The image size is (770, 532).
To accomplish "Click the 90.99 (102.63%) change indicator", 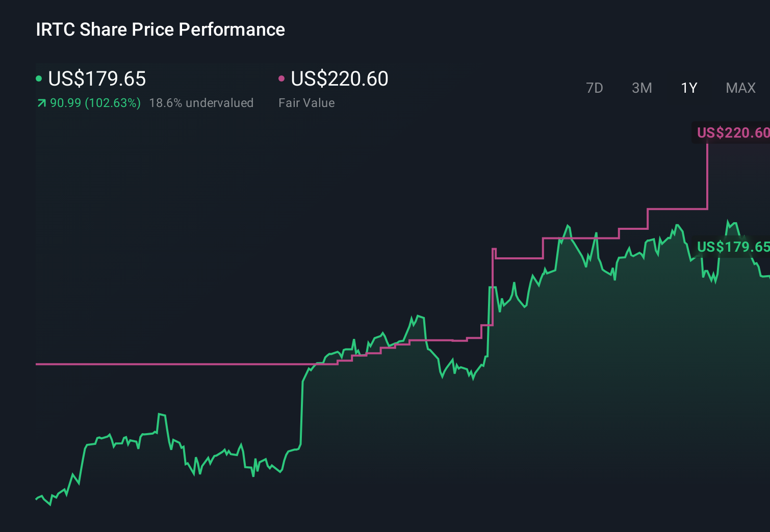I will click(x=95, y=102).
